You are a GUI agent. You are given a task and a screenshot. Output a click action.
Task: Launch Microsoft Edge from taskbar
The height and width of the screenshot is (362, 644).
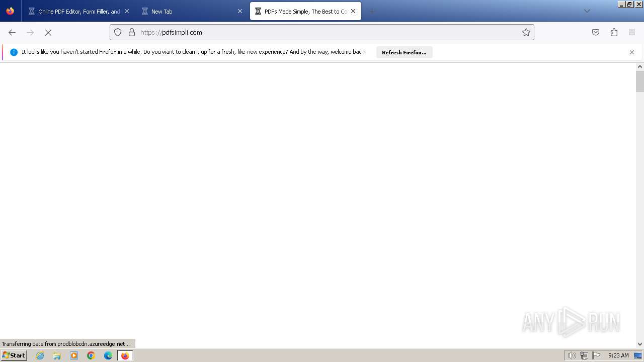[x=108, y=355]
